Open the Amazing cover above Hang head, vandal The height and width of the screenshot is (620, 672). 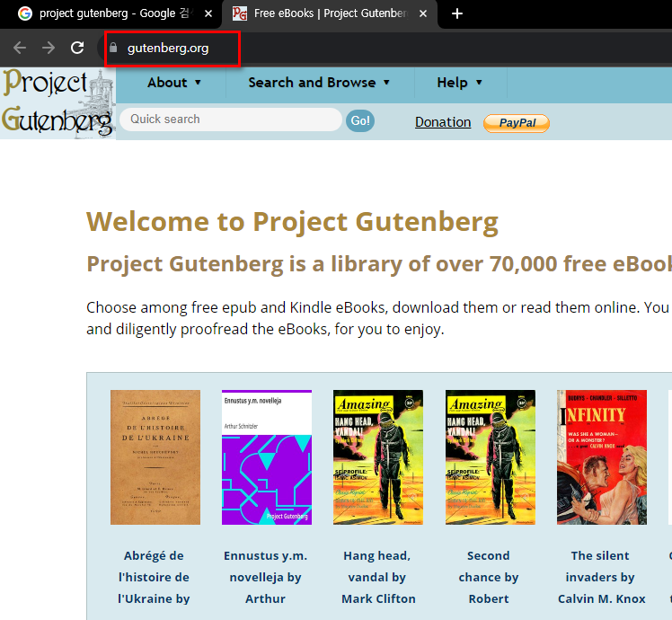(378, 457)
